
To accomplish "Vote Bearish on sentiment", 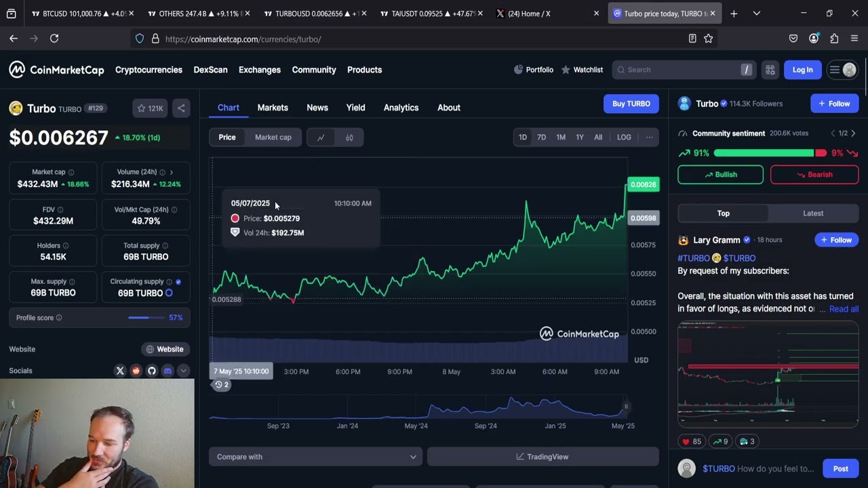I will tap(814, 175).
